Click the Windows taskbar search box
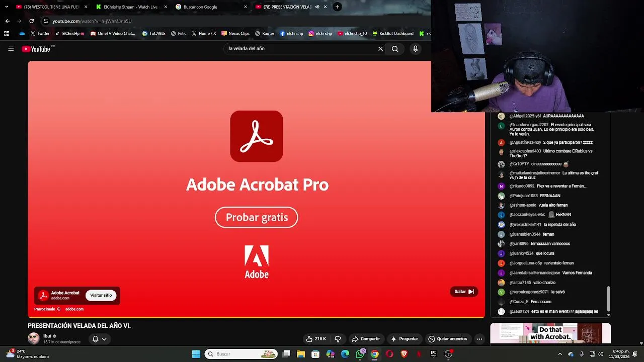Viewport: 644px width, 362px height. coord(242,354)
